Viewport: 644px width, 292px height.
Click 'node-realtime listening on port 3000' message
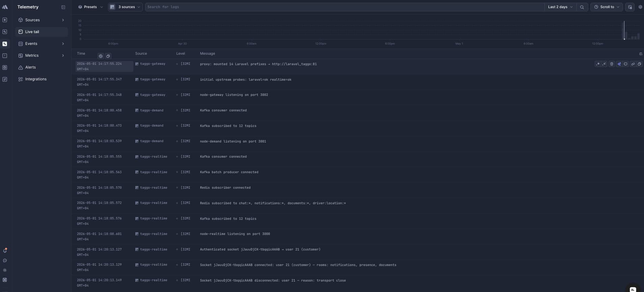pos(235,234)
